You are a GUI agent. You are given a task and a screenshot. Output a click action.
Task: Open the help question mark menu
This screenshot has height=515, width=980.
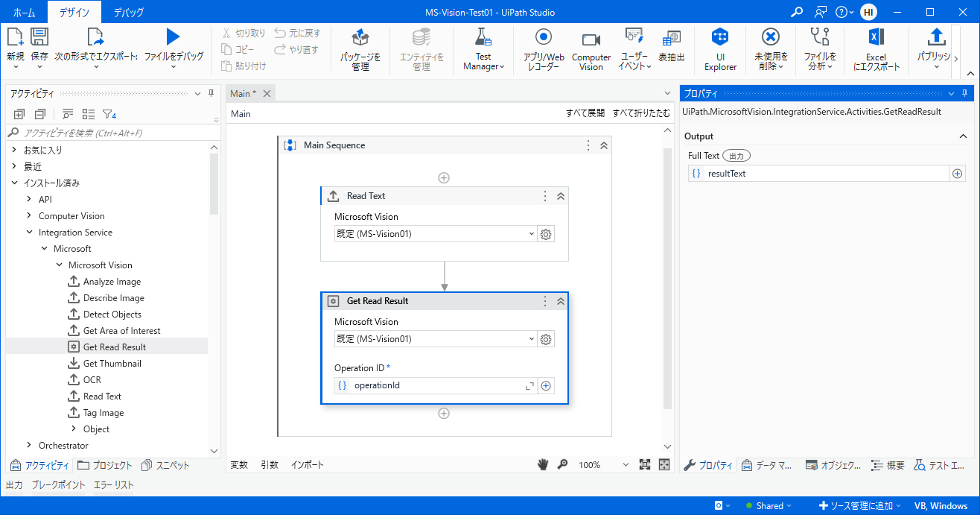[844, 12]
